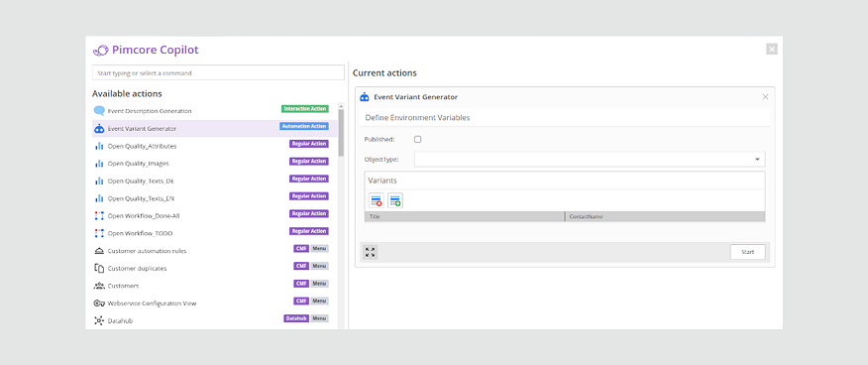The image size is (868, 365).
Task: Focus the command search input field
Action: tap(218, 73)
